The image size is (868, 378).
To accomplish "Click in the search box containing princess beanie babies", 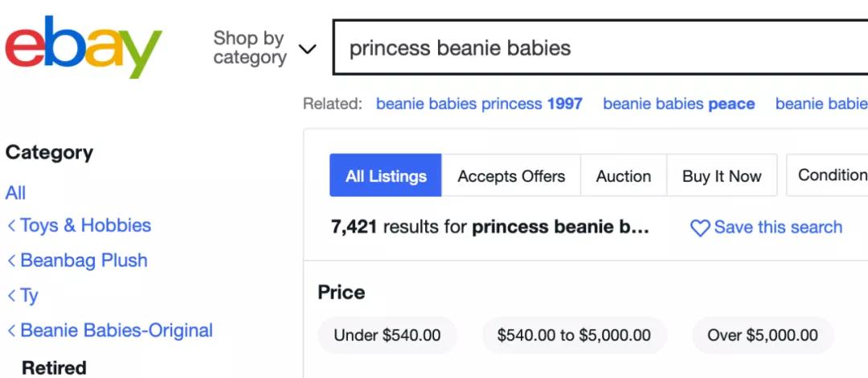I will (x=595, y=47).
